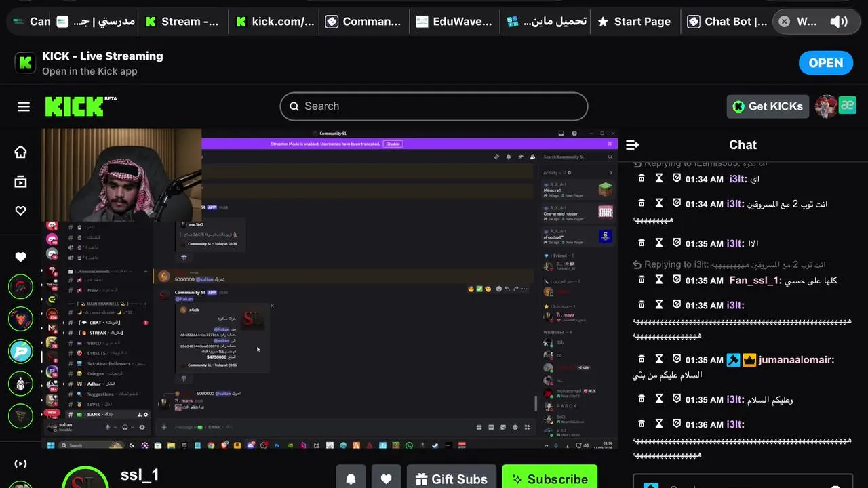This screenshot has width=868, height=488.
Task: Switch to the 'Start Page' browser tab
Action: pyautogui.click(x=634, y=22)
